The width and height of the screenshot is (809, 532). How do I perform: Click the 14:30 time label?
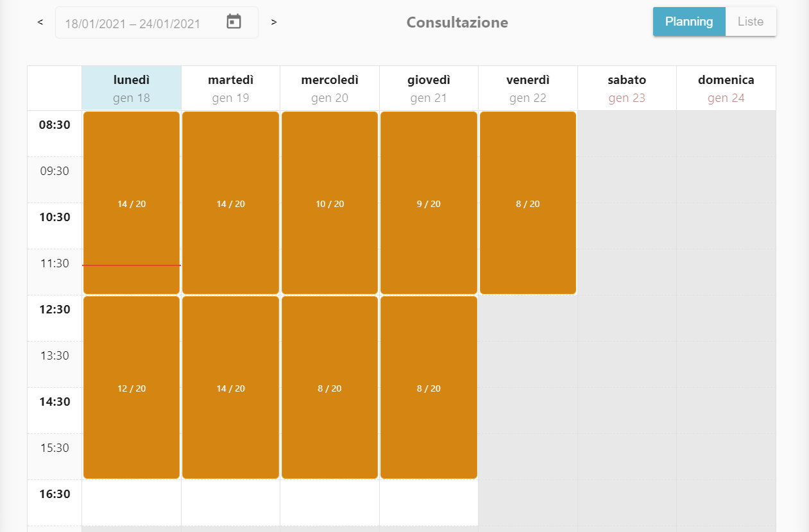click(55, 402)
